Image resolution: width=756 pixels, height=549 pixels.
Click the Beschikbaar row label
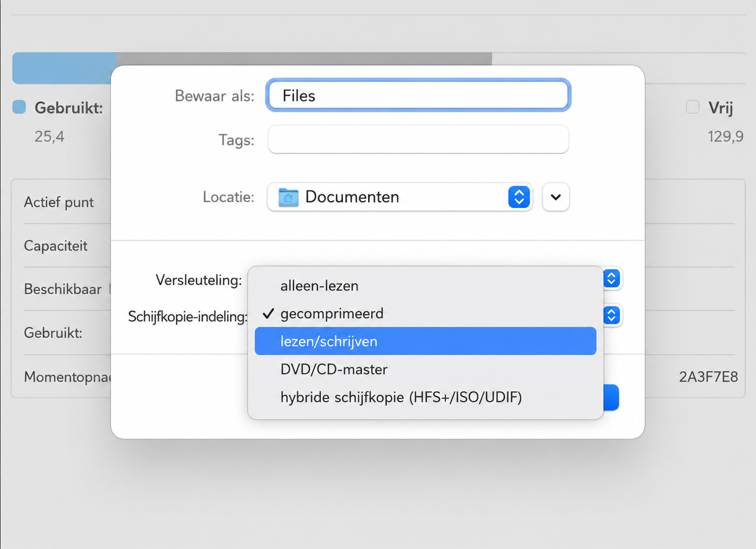point(63,289)
